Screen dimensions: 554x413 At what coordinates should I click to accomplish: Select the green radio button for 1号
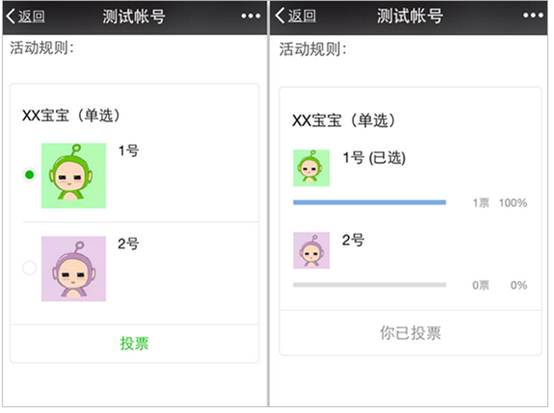pos(29,175)
